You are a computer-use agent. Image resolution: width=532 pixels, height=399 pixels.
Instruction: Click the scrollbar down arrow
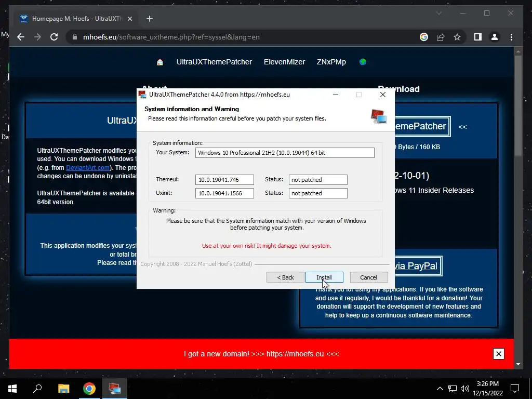518,364
